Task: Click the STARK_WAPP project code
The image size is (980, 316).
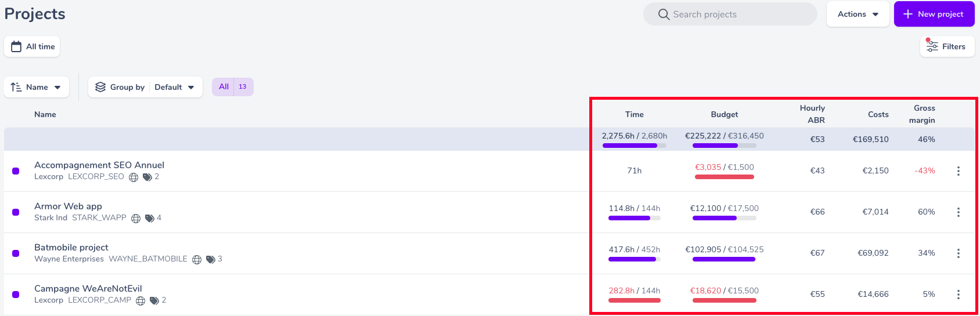Action: point(99,217)
